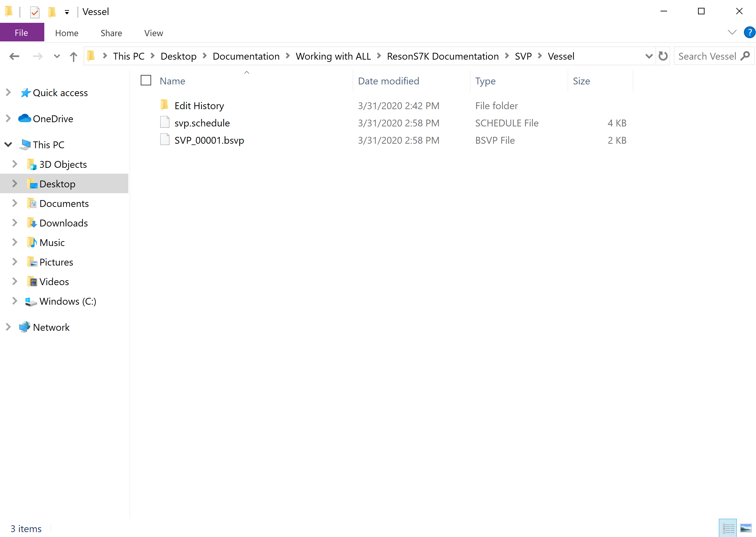The width and height of the screenshot is (756, 537).
Task: Click the Back navigation arrow
Action: tap(14, 57)
